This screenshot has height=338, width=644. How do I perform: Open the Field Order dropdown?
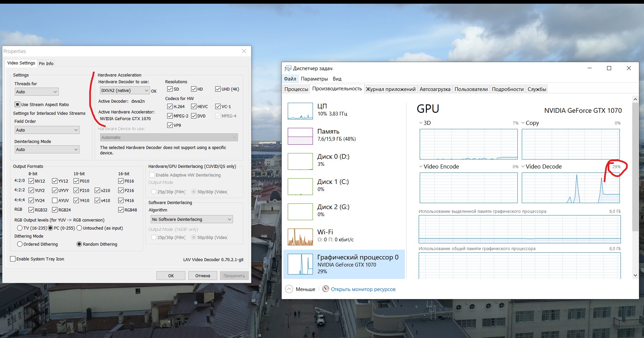tap(47, 130)
